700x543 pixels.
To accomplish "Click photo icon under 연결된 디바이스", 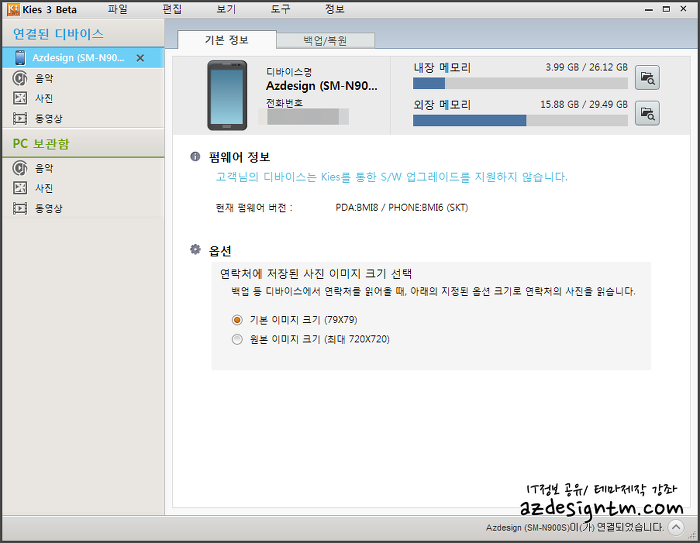I will point(20,98).
